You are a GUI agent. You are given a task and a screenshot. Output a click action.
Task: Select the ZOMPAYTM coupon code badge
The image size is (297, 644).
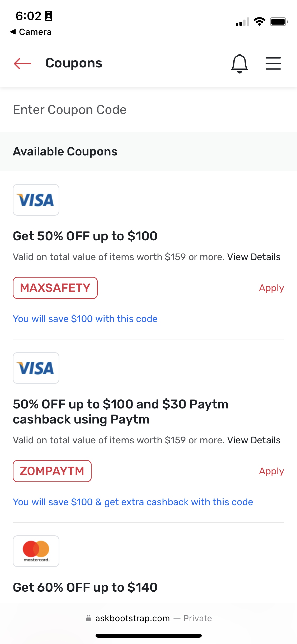click(52, 471)
